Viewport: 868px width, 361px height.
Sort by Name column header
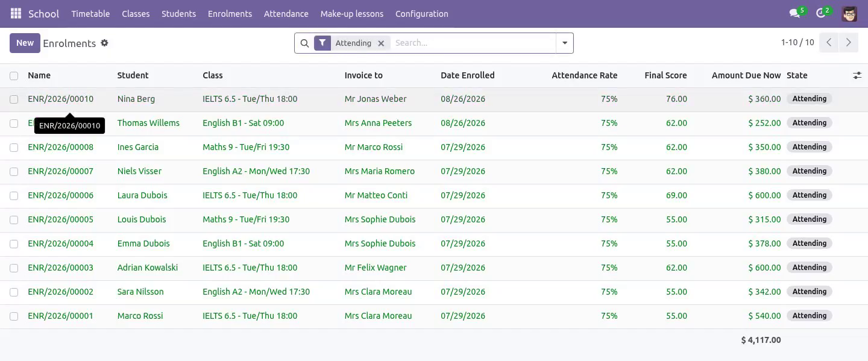click(39, 75)
